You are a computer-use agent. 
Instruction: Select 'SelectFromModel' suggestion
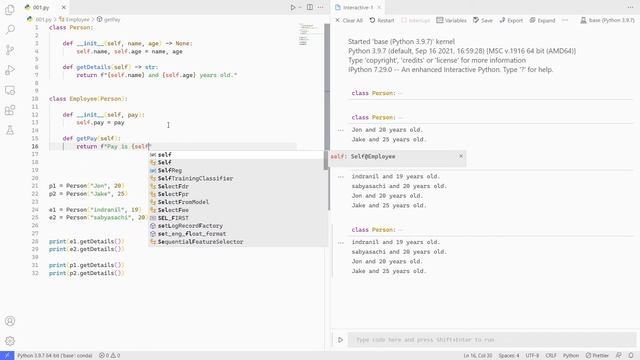tap(238, 202)
